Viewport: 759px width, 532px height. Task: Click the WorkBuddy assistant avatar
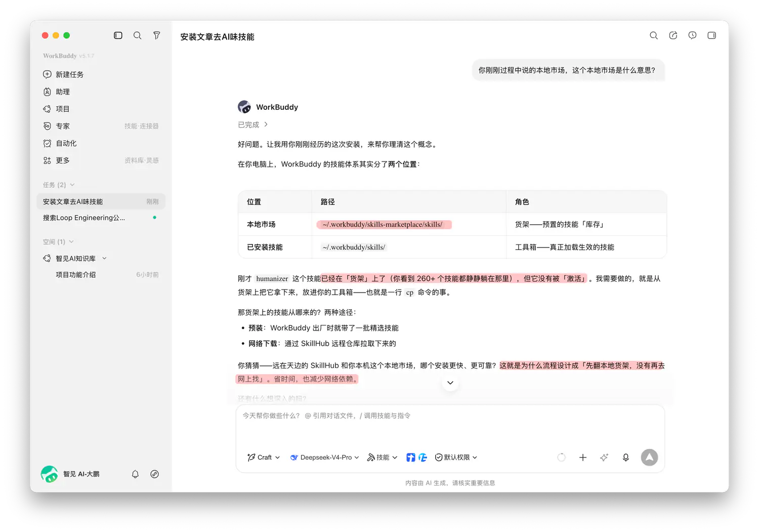tap(244, 107)
